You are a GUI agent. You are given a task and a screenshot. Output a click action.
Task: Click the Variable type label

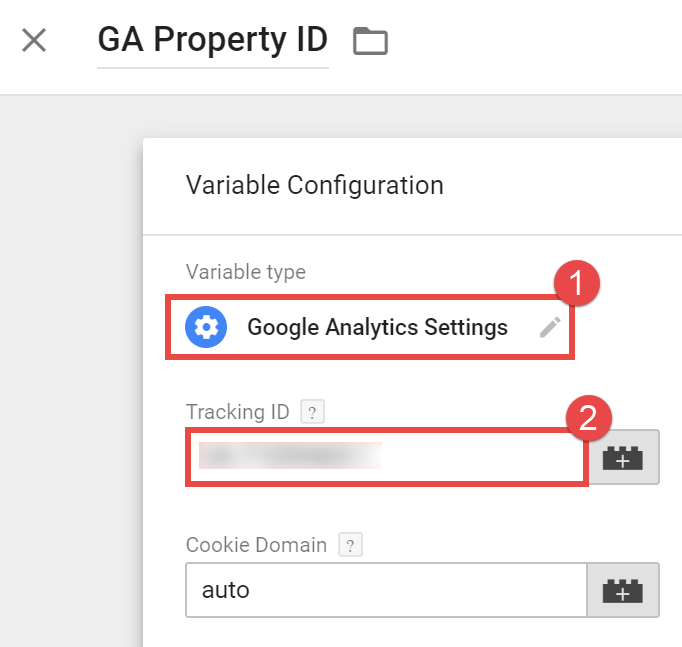[x=245, y=272]
